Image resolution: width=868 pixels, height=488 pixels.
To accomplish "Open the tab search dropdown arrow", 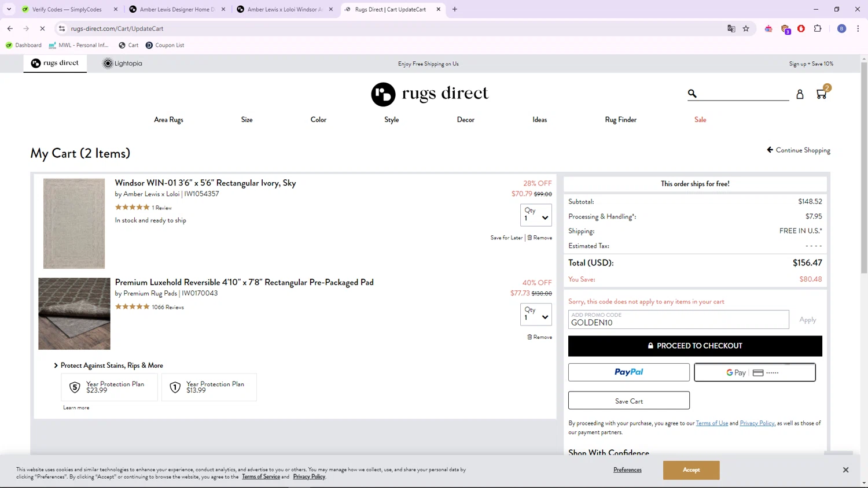I will click(9, 9).
